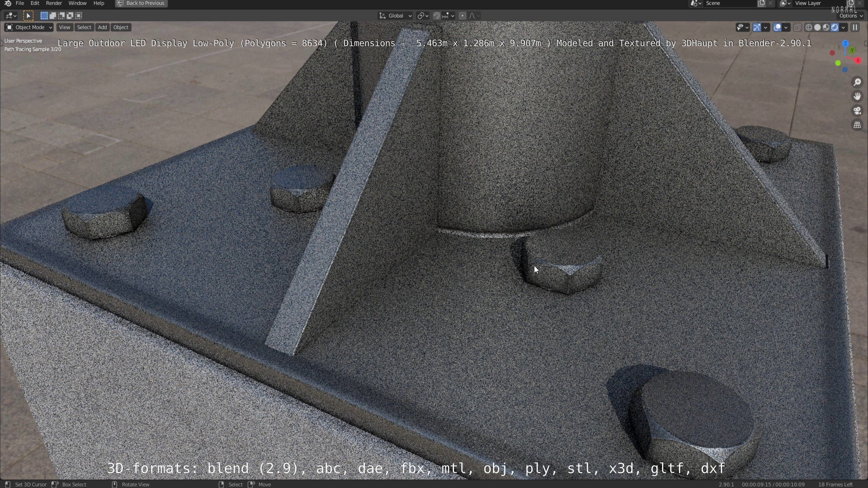Viewport: 868px width, 488px height.
Task: Click the Y axis gizmo ball
Action: click(852, 50)
